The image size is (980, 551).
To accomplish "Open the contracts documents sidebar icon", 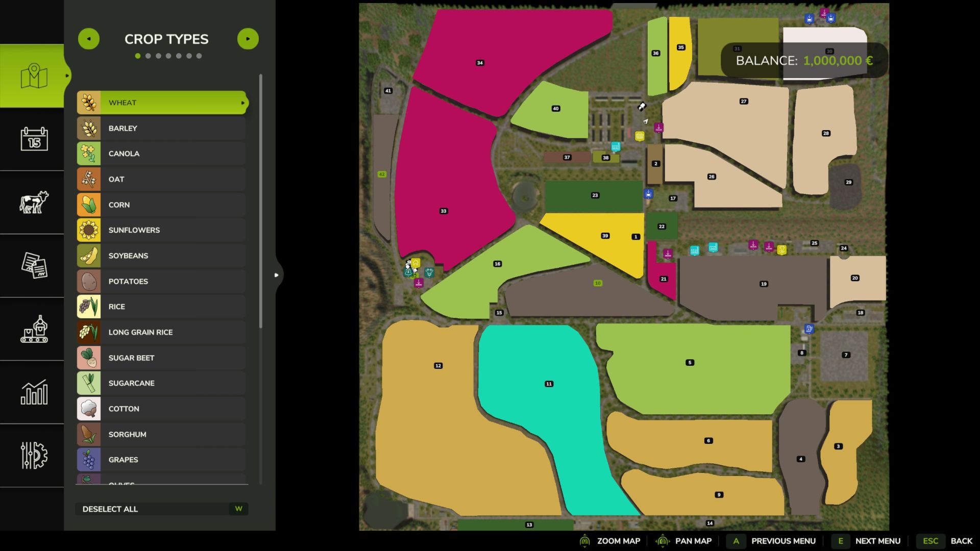I will (x=34, y=265).
